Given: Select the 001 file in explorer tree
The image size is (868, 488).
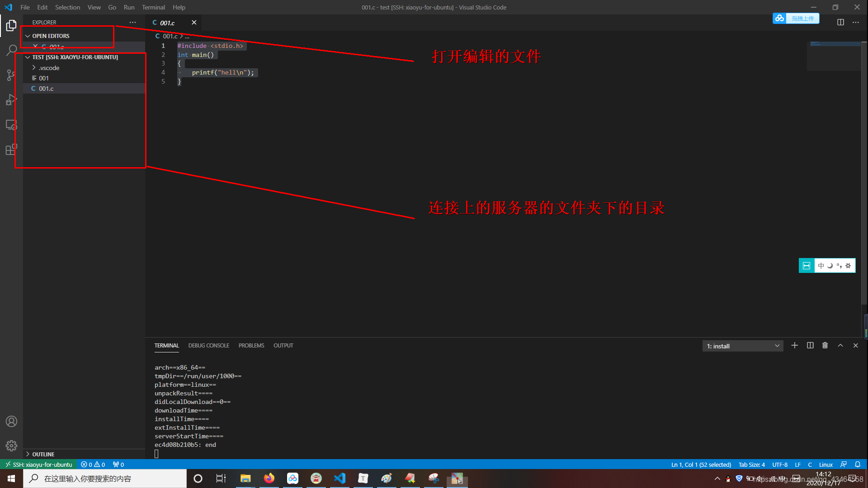Looking at the screenshot, I should 85,78.
